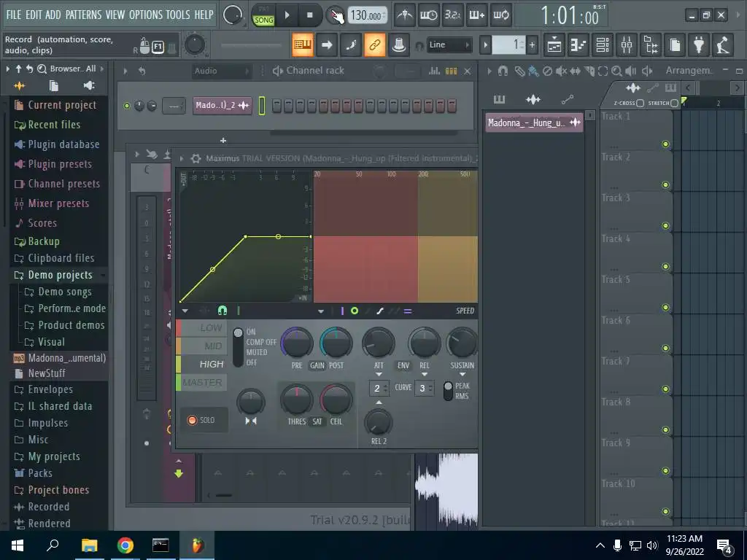Toggle the PEAK/RMS switch in Maximus

[448, 391]
